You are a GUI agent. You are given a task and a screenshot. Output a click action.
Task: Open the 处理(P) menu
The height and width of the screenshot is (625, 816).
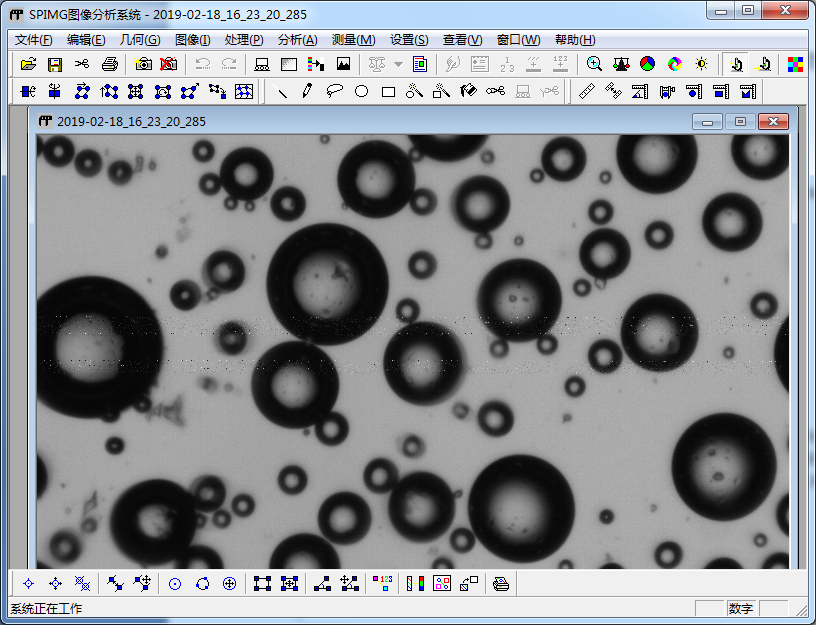[x=244, y=40]
